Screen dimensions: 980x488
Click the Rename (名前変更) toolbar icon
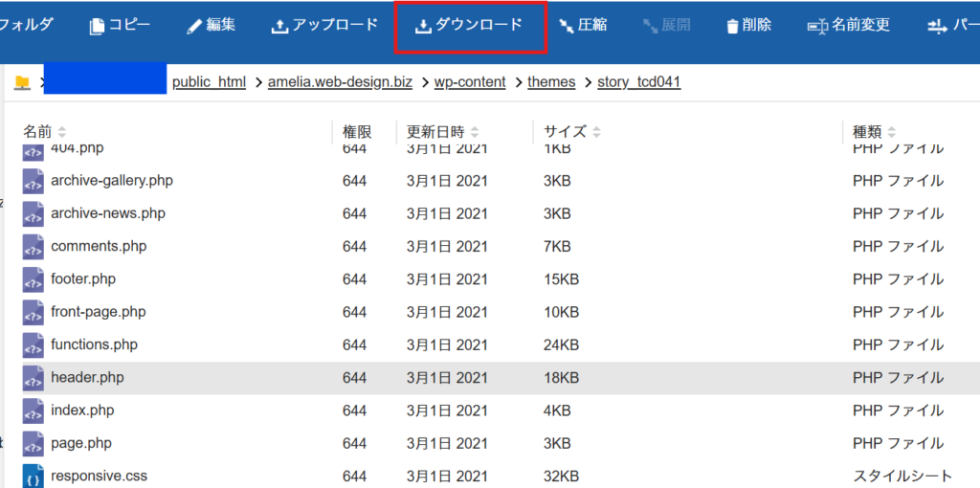(x=817, y=26)
